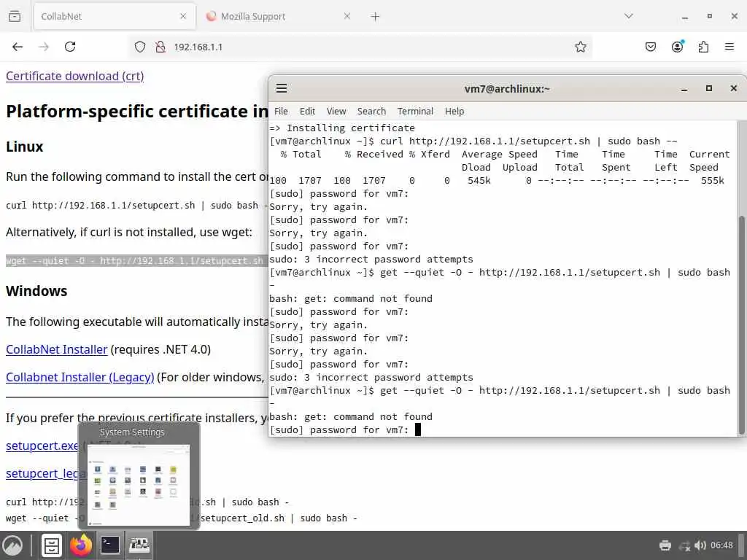Click the Windows heading on the page
Viewport: 747px width, 560px height.
(36, 291)
